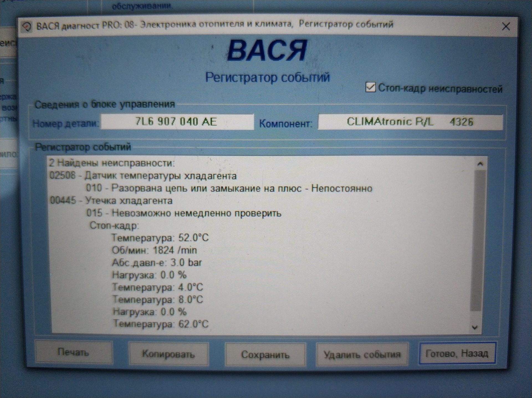Click the ВАСЯ диагност app icon in title bar
This screenshot has height=398, width=532.
pyautogui.click(x=27, y=27)
